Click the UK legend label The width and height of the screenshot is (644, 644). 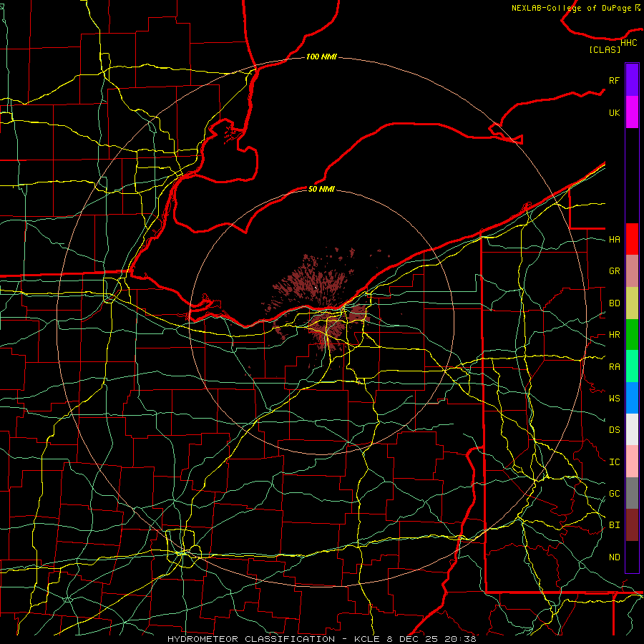click(x=614, y=112)
